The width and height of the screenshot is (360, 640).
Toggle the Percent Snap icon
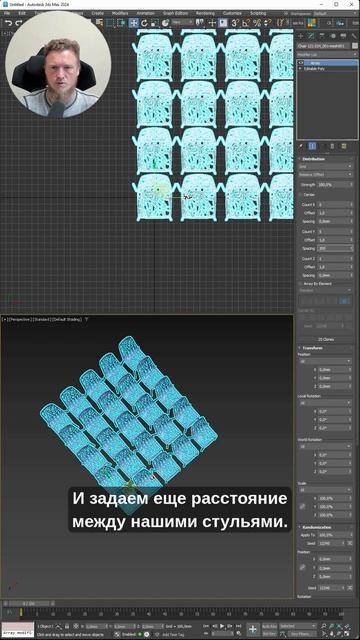pyautogui.click(x=256, y=23)
